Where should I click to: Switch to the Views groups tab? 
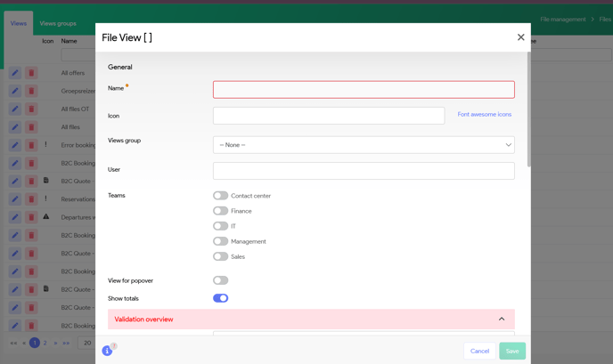click(58, 23)
